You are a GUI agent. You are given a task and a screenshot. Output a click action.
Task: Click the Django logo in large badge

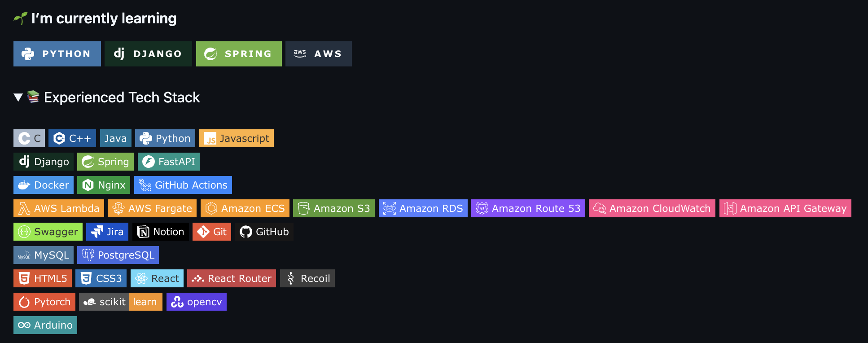point(119,54)
